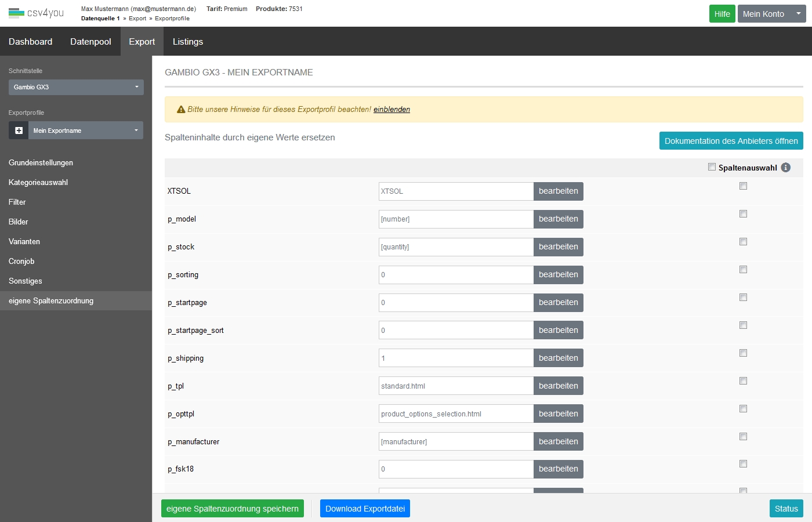Enable the p_shipping row checkbox

[743, 353]
